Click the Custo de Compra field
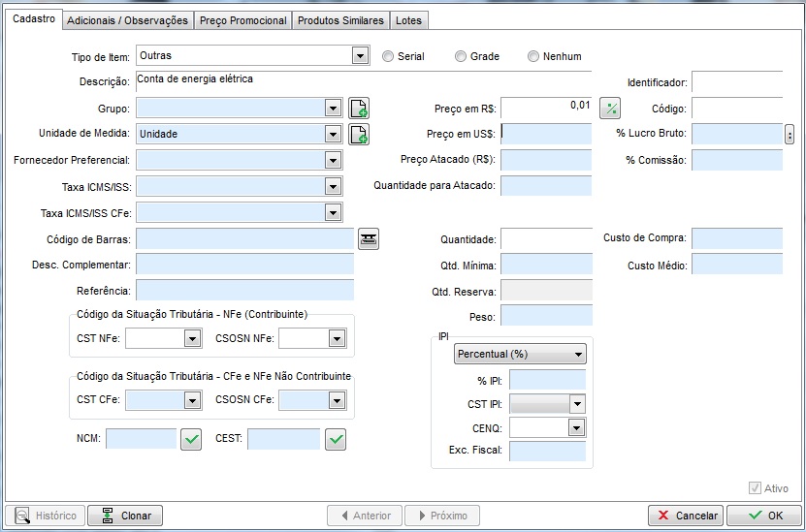The image size is (806, 532). (x=737, y=238)
